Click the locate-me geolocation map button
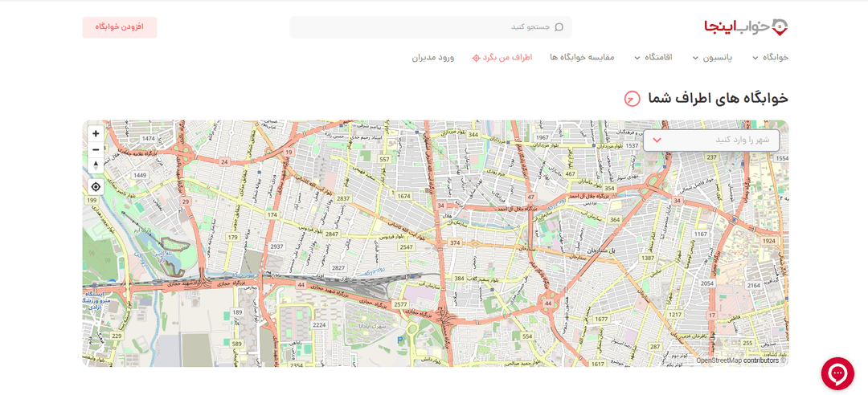Viewport: 868px width, 395px height. click(x=96, y=187)
